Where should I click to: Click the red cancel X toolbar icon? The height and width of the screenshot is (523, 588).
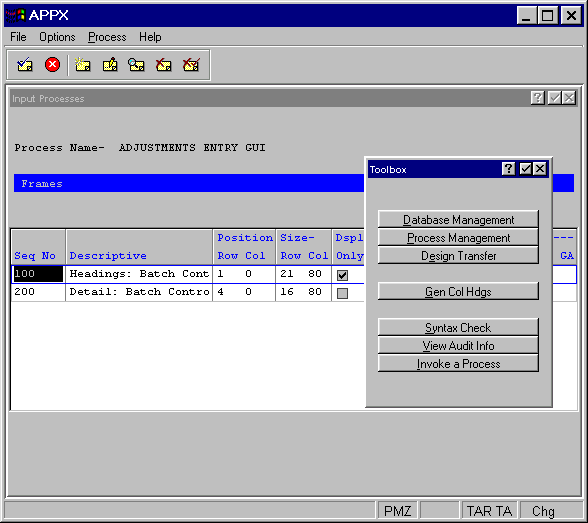click(x=52, y=65)
